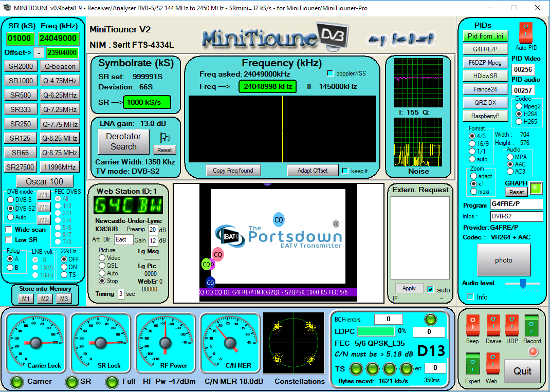The width and height of the screenshot is (550, 392).
Task: Select Video in Picture options
Action: coord(102,258)
